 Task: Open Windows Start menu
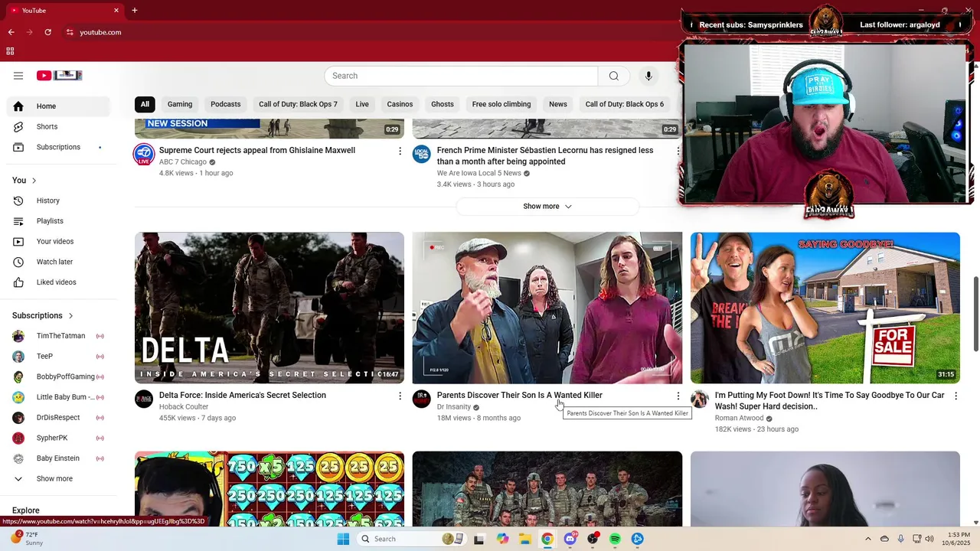pos(343,539)
